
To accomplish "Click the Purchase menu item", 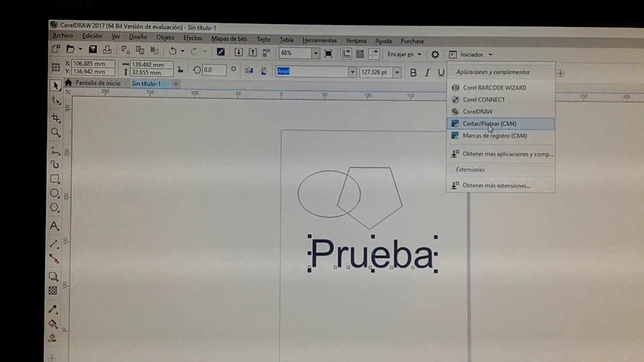I will click(412, 41).
